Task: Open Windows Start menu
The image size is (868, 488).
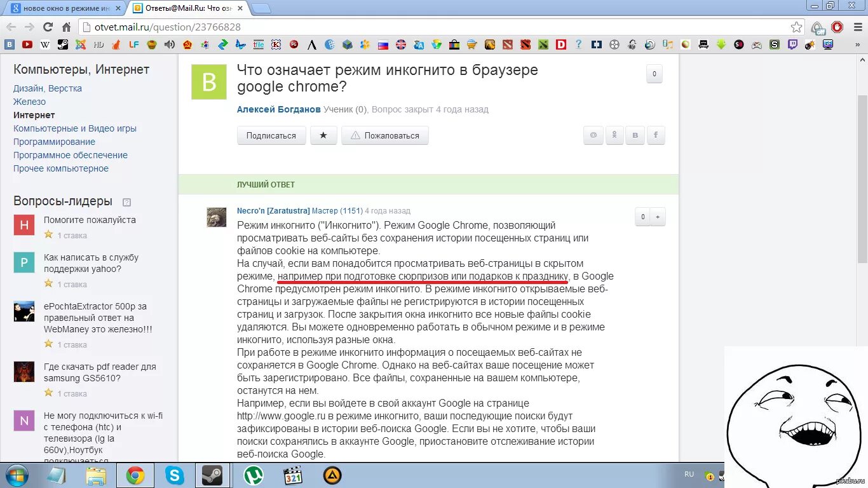Action: (x=16, y=475)
